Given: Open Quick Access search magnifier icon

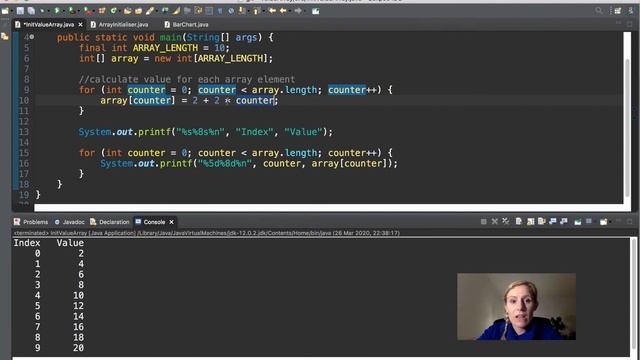Looking at the screenshot, I should (x=599, y=11).
